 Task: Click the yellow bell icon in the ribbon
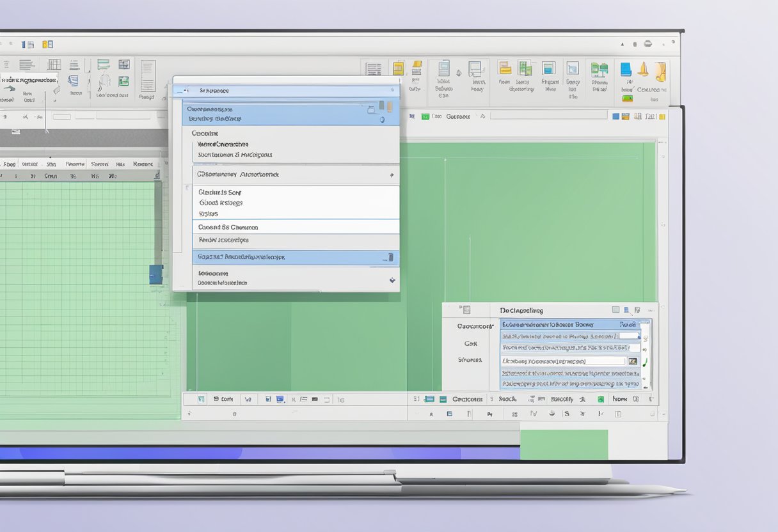[643, 70]
